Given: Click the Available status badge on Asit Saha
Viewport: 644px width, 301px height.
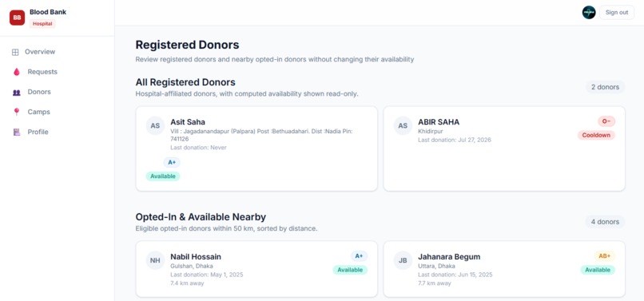Looking at the screenshot, I should pyautogui.click(x=163, y=176).
